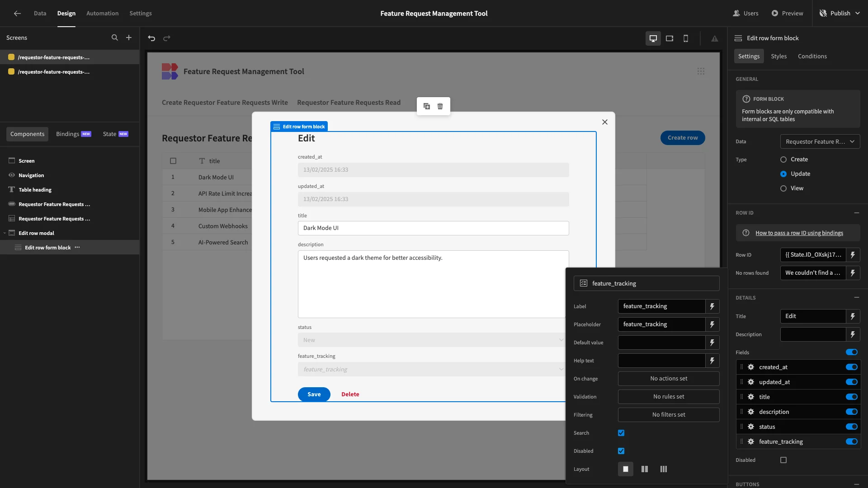
Task: Select the Create type radio
Action: [x=783, y=160]
